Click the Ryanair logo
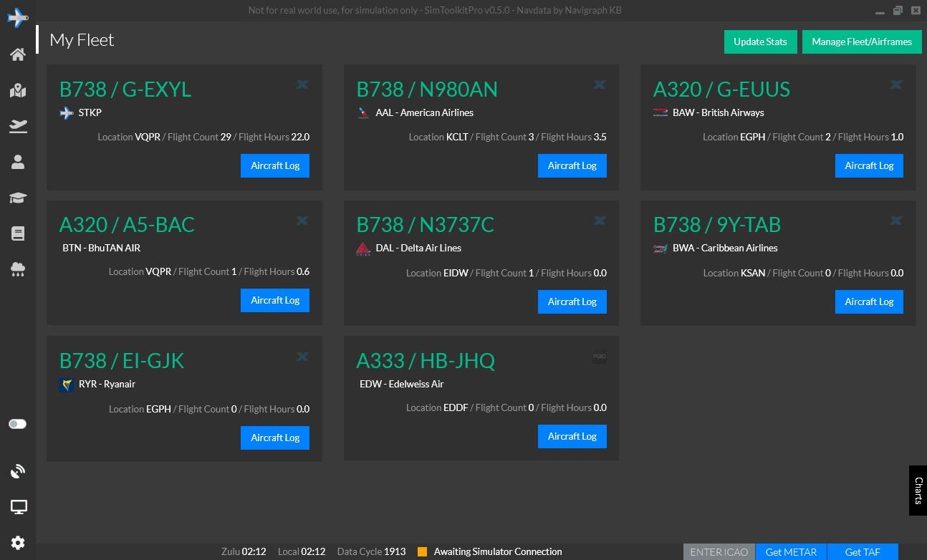This screenshot has width=927, height=560. point(67,385)
